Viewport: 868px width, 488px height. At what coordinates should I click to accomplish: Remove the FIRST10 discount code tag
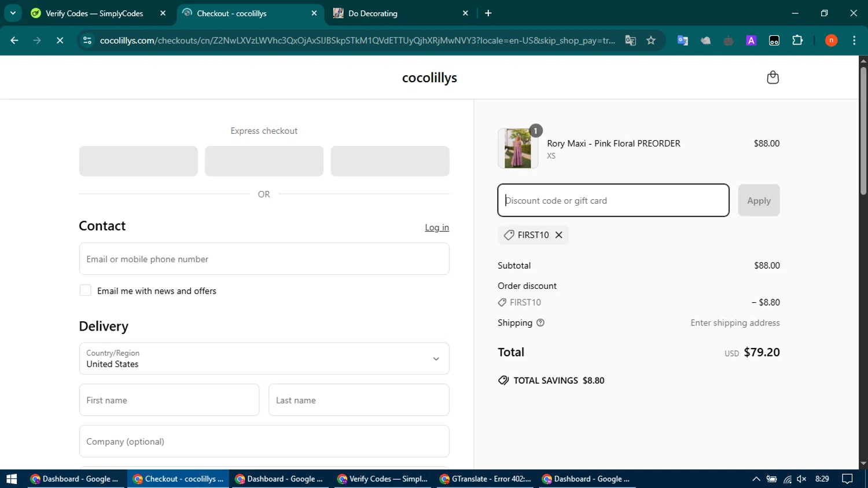tap(559, 235)
